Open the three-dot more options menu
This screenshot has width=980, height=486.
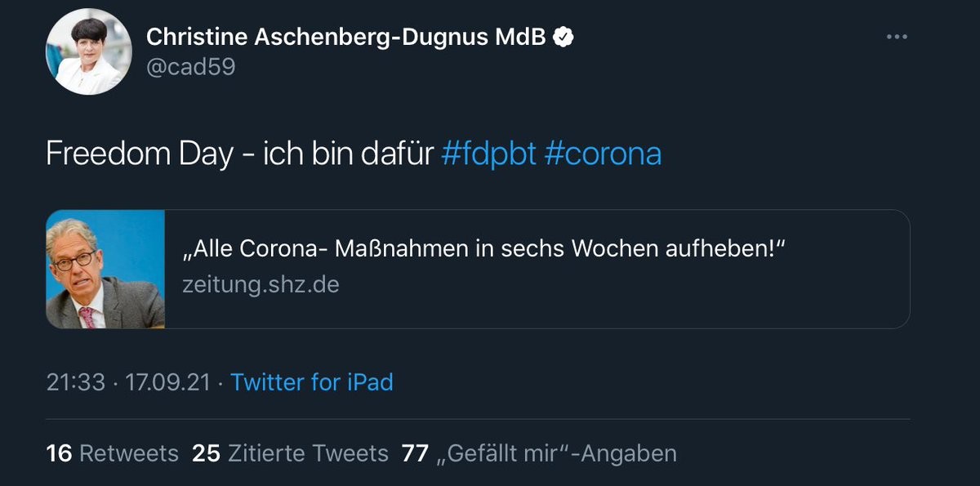tap(897, 37)
